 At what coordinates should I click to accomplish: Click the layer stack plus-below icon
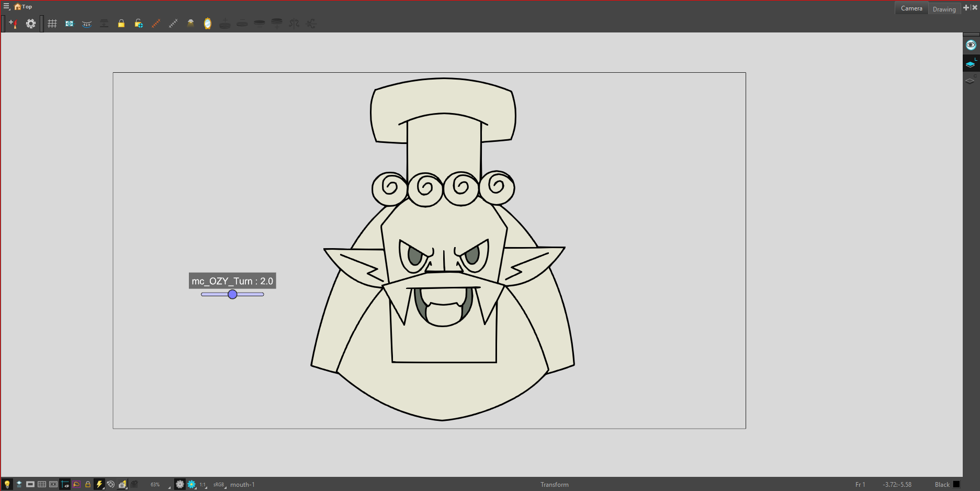pyautogui.click(x=277, y=24)
